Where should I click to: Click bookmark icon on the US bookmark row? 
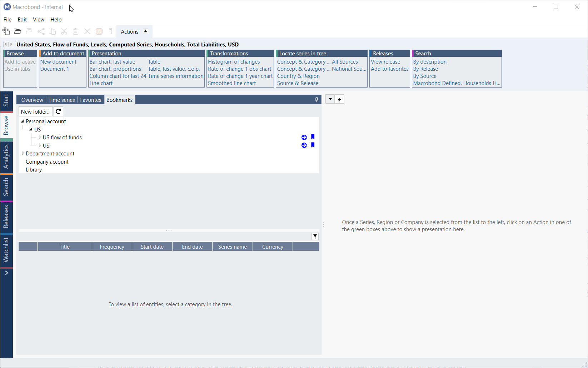click(x=313, y=145)
